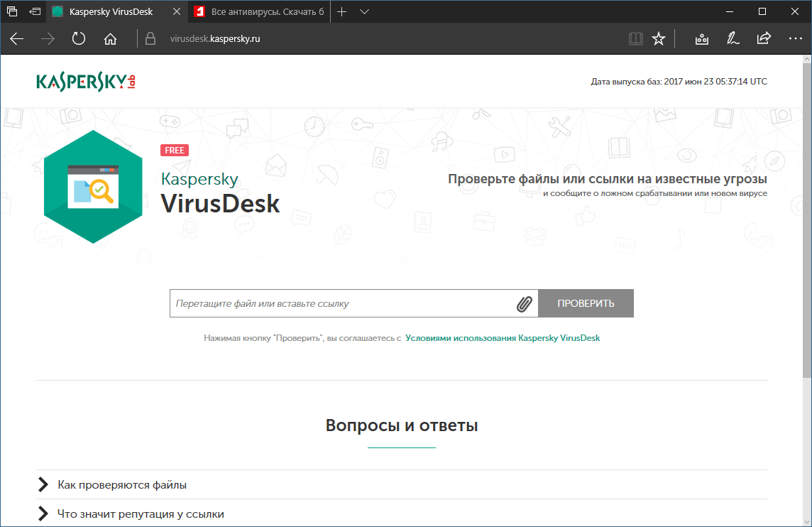
Task: Show tab previews chevron
Action: pos(364,11)
